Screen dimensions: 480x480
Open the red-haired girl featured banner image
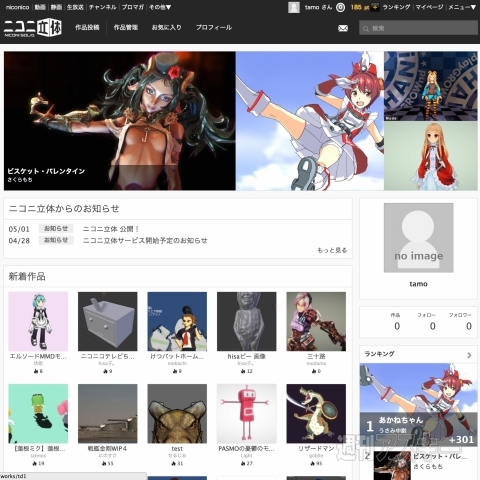click(x=310, y=121)
